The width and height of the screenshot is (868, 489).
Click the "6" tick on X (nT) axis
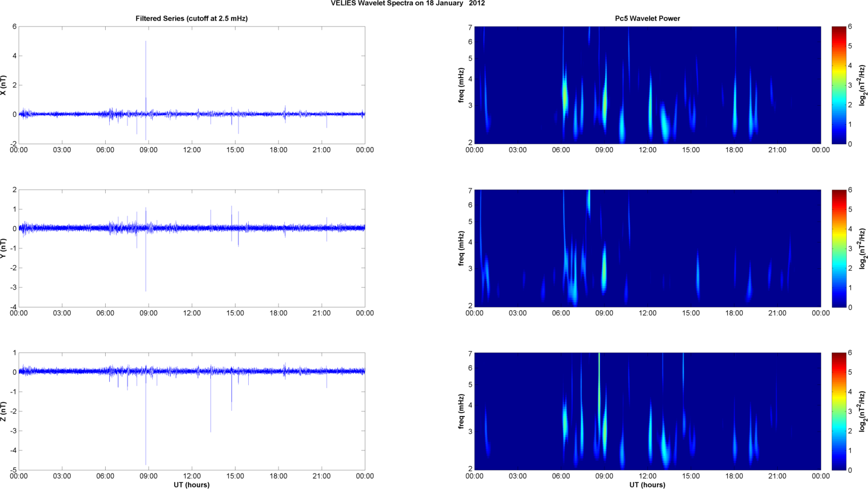[x=14, y=26]
